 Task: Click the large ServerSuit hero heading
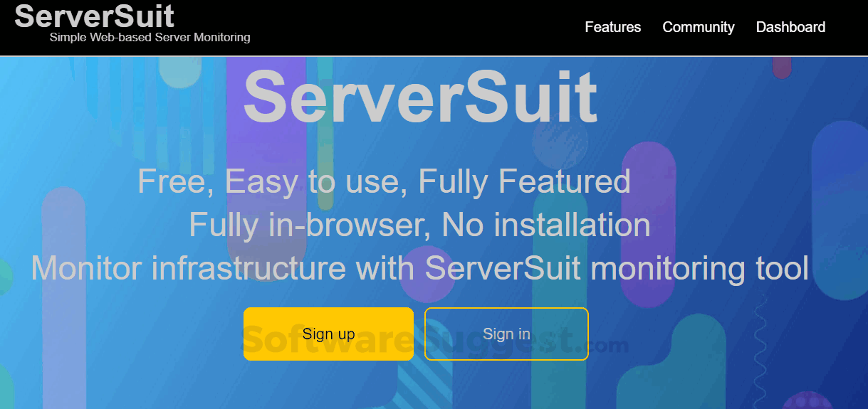[x=420, y=97]
